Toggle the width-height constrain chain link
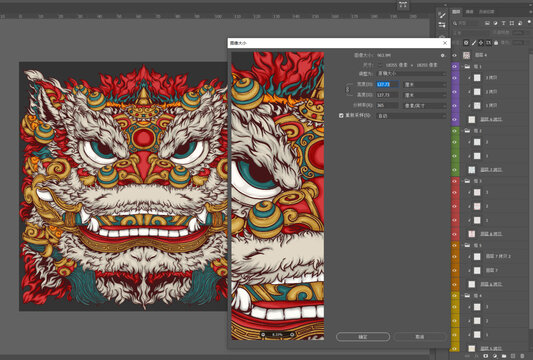 click(347, 89)
